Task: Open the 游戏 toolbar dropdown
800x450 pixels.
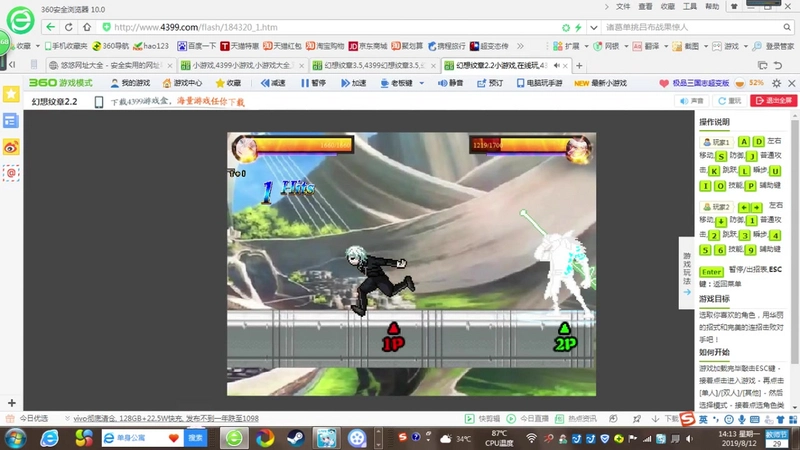Action: pos(730,46)
